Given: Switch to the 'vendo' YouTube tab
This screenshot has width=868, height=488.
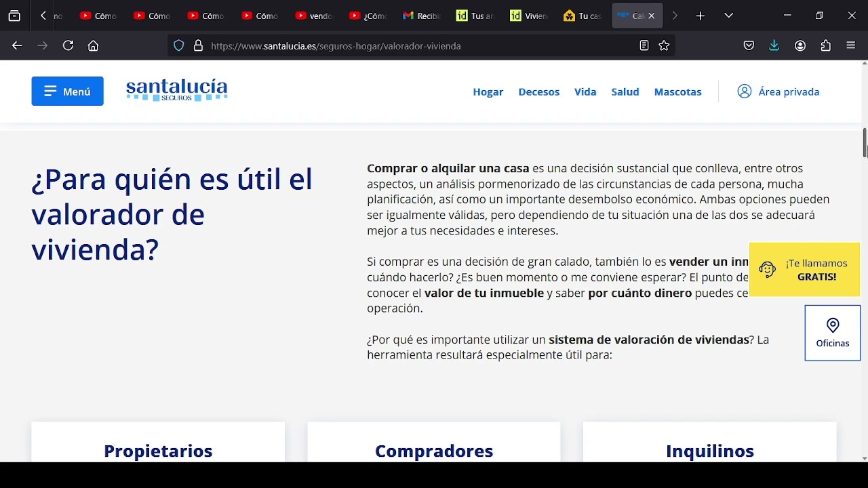Looking at the screenshot, I should (314, 16).
